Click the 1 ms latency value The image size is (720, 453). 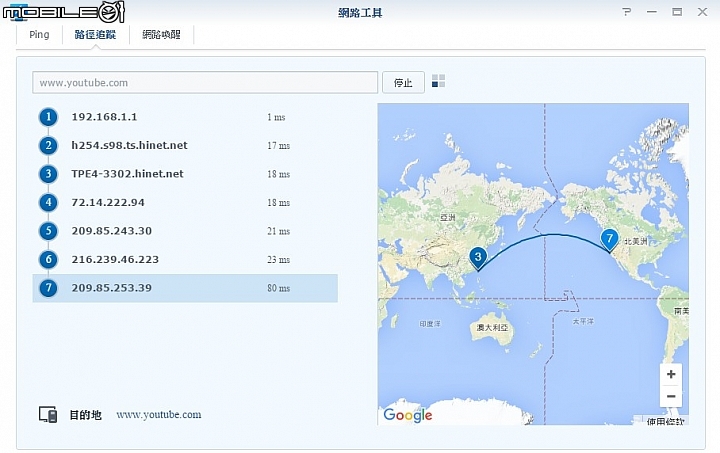click(276, 117)
